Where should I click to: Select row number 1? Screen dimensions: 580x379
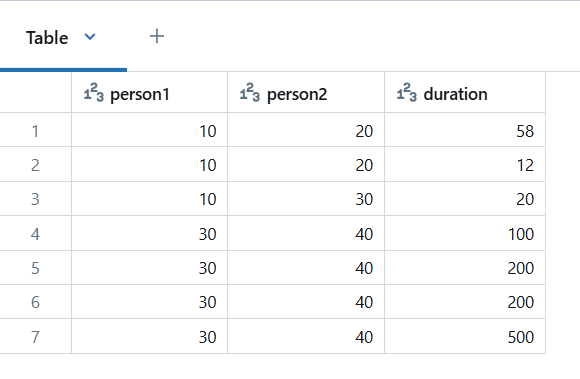tap(35, 131)
